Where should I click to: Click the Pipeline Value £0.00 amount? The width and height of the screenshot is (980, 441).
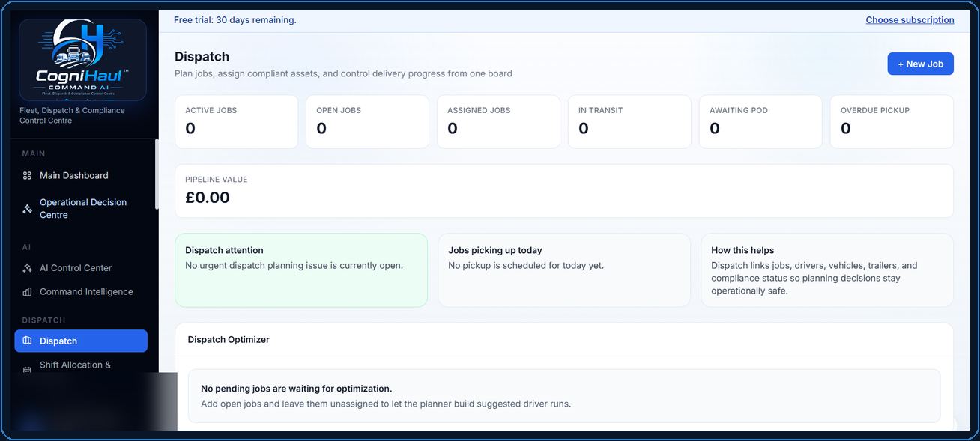208,198
